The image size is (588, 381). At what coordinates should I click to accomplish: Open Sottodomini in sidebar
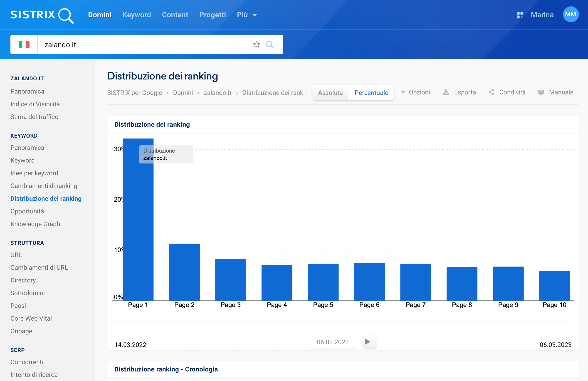[x=28, y=293]
